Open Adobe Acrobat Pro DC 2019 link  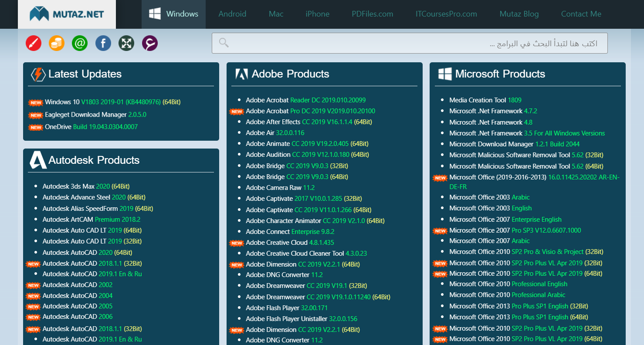pyautogui.click(x=310, y=111)
